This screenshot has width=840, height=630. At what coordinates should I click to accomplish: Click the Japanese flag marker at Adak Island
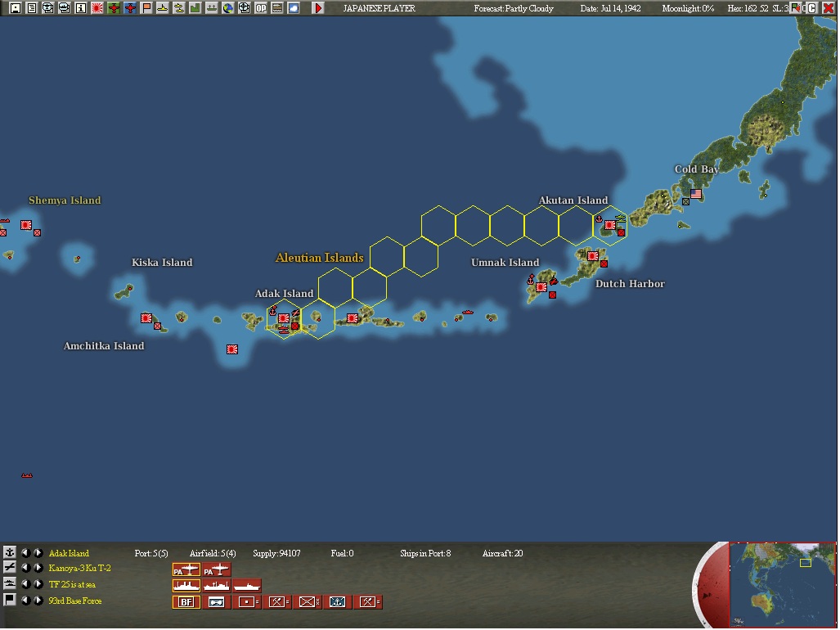(x=283, y=318)
